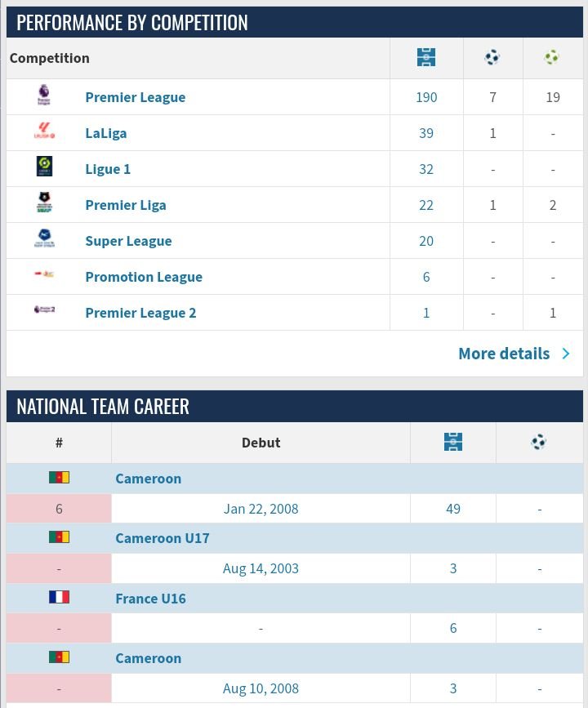This screenshot has height=708, width=588.
Task: Click the Ligue 1 logo icon
Action: tap(44, 168)
